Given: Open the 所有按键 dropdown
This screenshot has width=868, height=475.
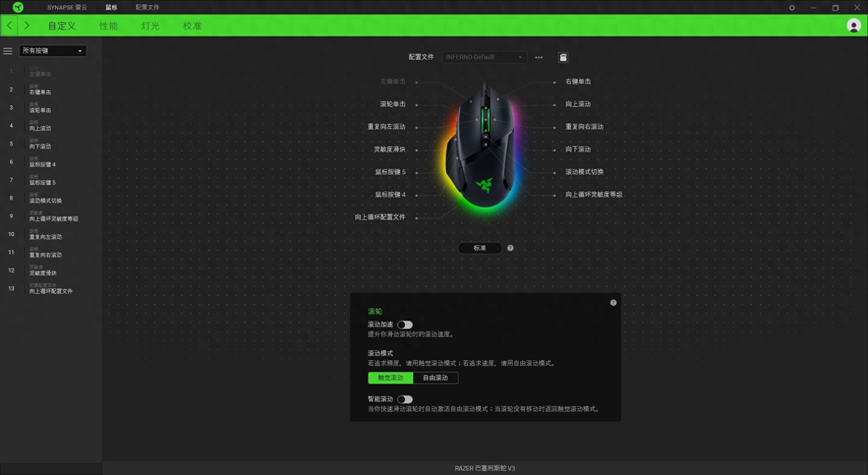Looking at the screenshot, I should point(52,51).
